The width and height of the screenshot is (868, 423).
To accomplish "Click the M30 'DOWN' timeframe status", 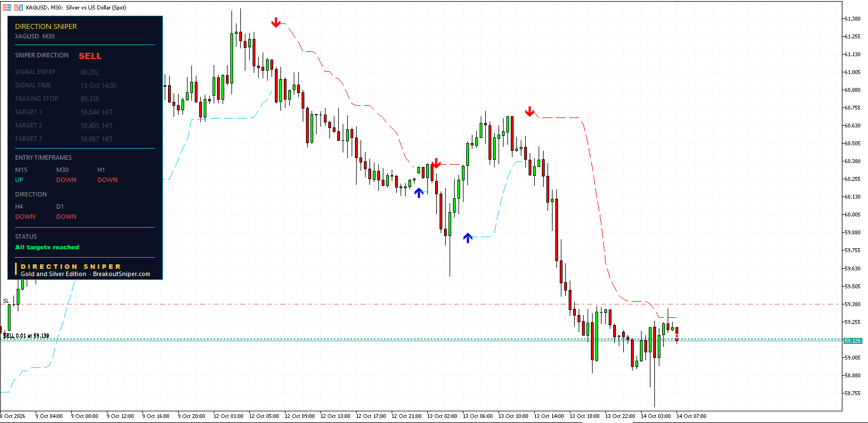I will [66, 180].
